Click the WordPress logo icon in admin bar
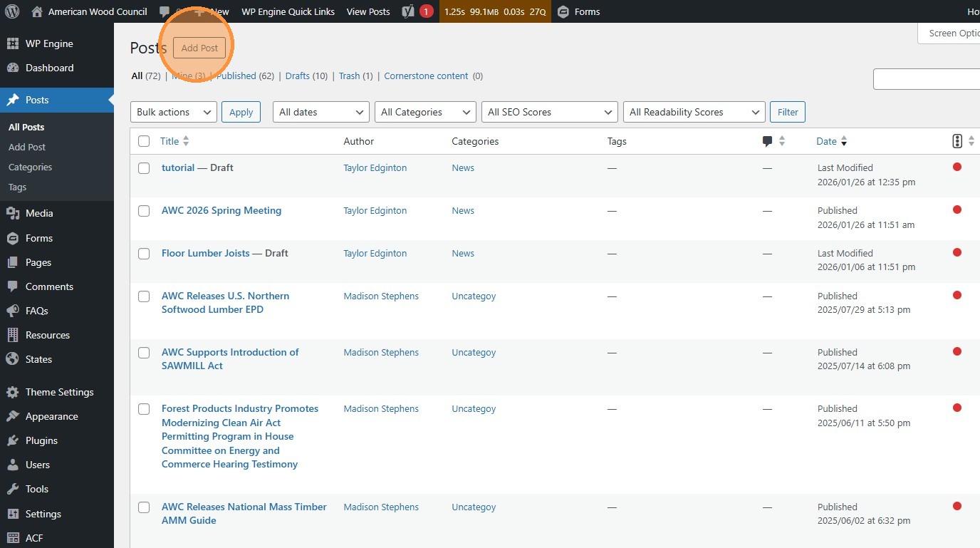 click(13, 11)
